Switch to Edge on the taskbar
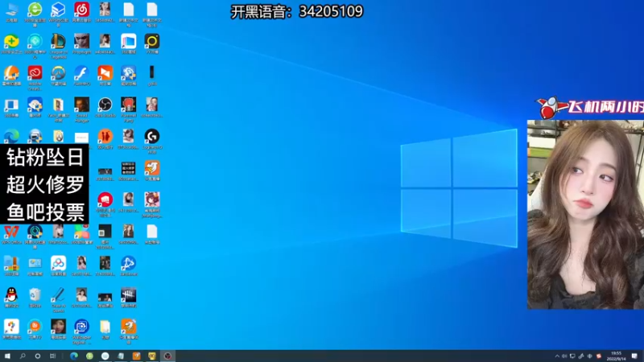 (74, 356)
